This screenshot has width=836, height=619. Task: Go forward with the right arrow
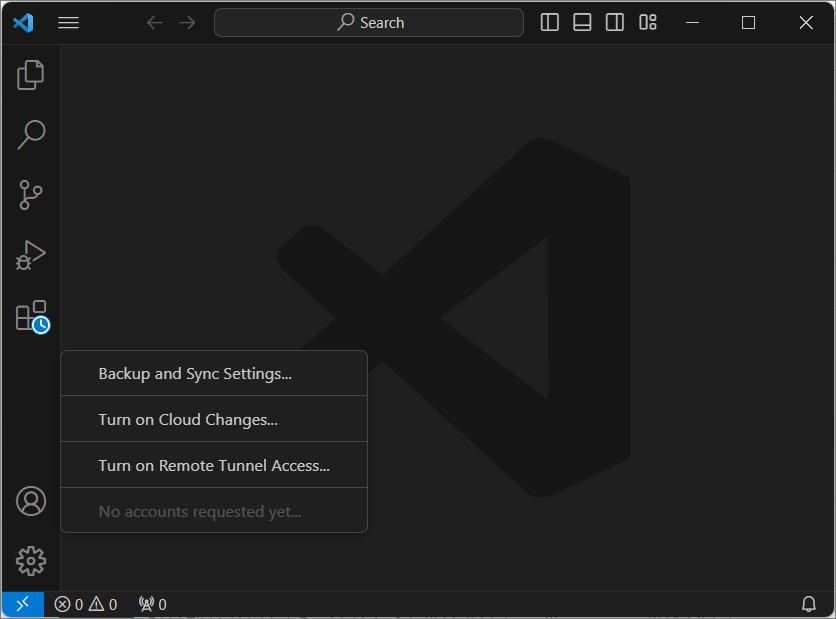click(x=187, y=22)
